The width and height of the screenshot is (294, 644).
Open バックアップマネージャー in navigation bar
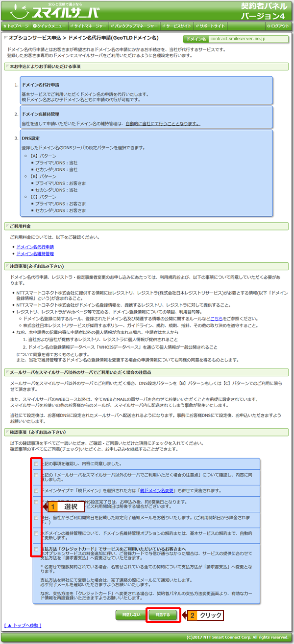(135, 25)
